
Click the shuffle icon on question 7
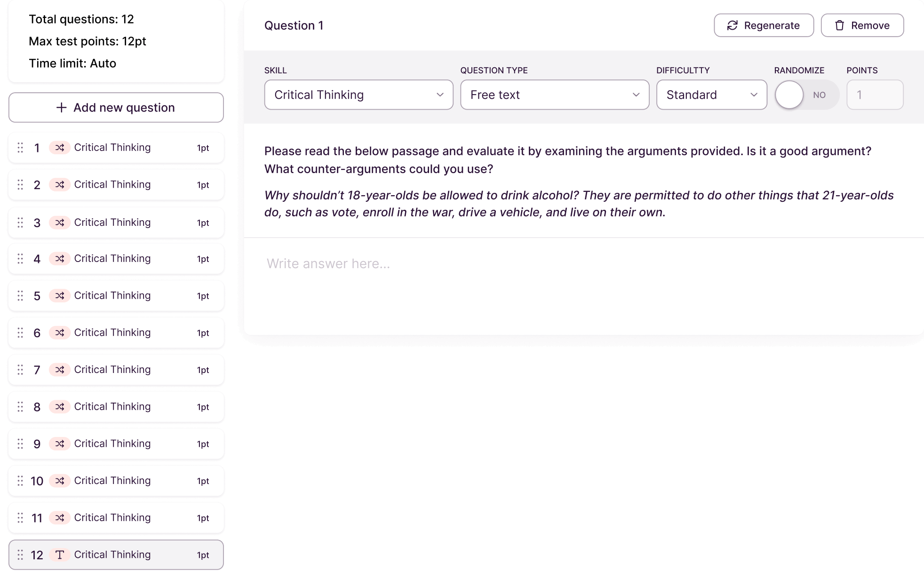[60, 370]
